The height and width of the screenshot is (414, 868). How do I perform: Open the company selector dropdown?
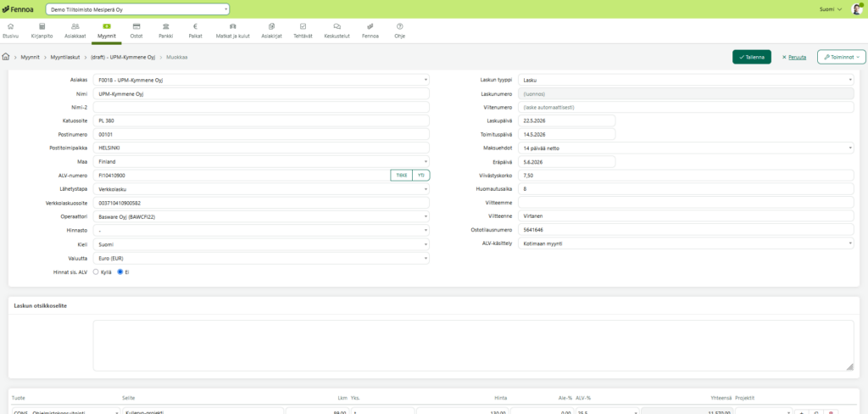pyautogui.click(x=137, y=9)
